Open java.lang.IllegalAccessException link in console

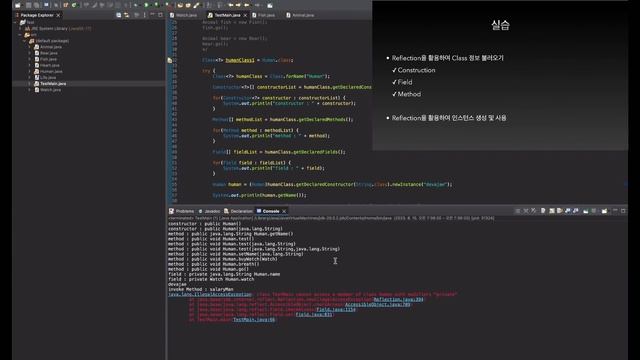[x=210, y=294]
